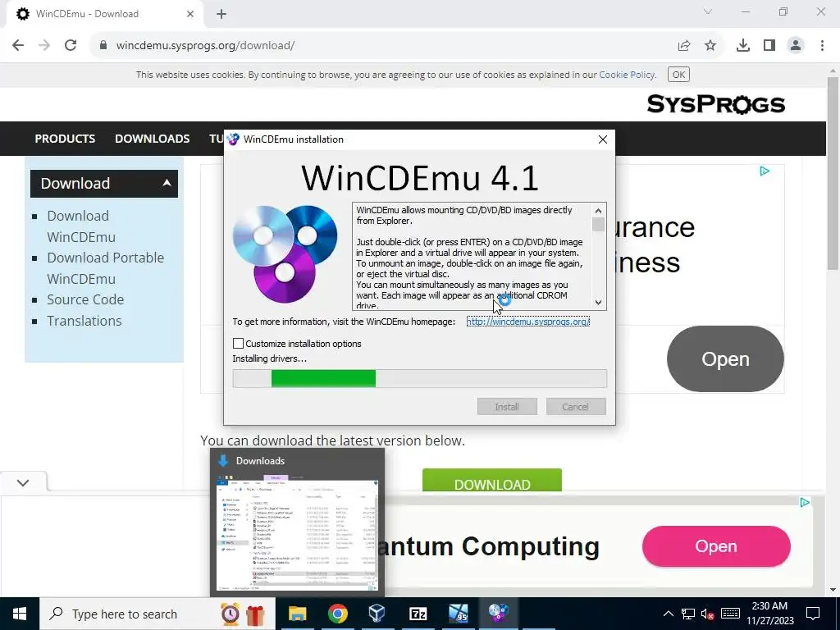The height and width of the screenshot is (630, 840).
Task: Open Chrome three-dot menu
Action: (822, 46)
